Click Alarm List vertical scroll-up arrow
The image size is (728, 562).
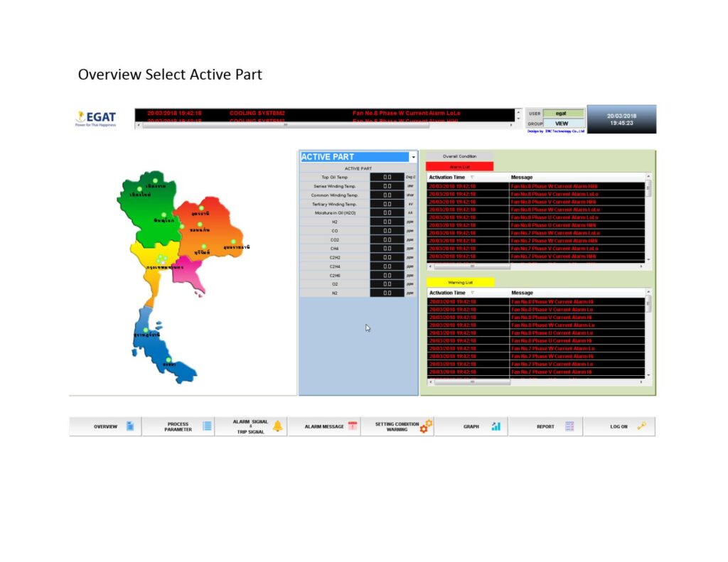648,177
